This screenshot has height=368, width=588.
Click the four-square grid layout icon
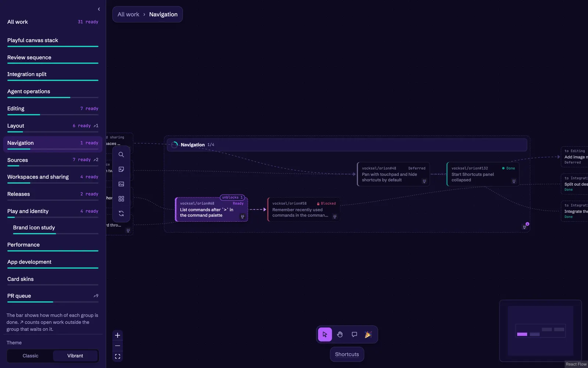click(121, 199)
